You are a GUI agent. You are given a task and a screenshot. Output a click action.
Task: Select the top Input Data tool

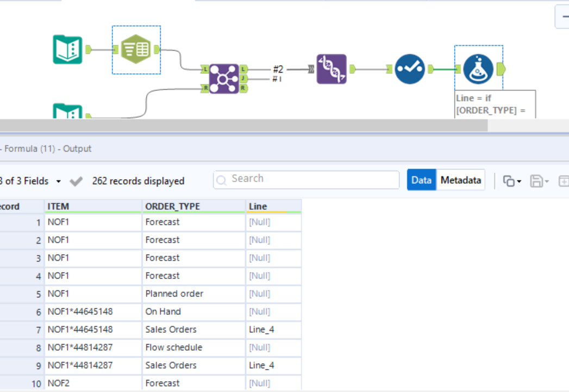(67, 49)
